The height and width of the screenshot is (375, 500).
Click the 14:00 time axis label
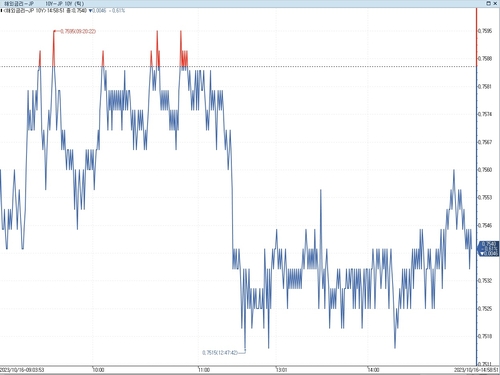373,370
